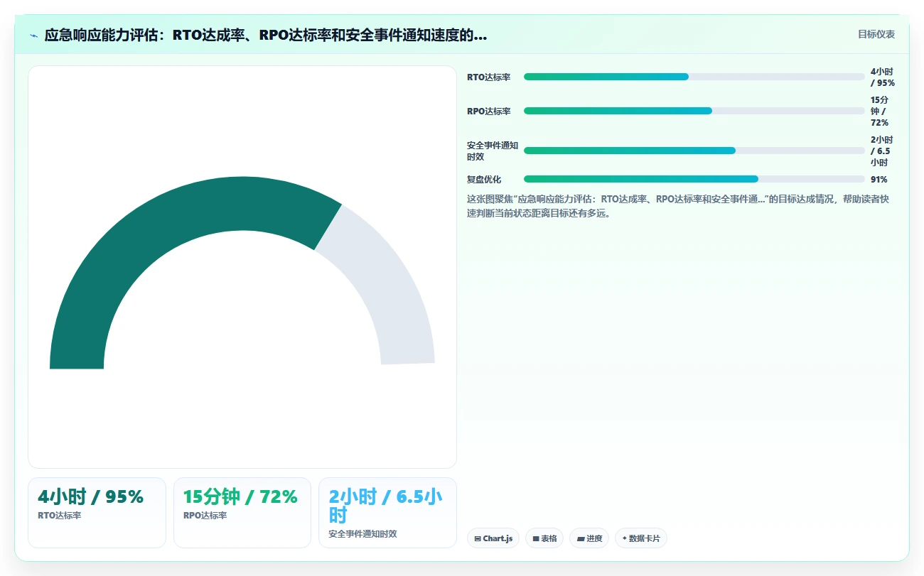Click the RTO达标率 progress row label

489,77
